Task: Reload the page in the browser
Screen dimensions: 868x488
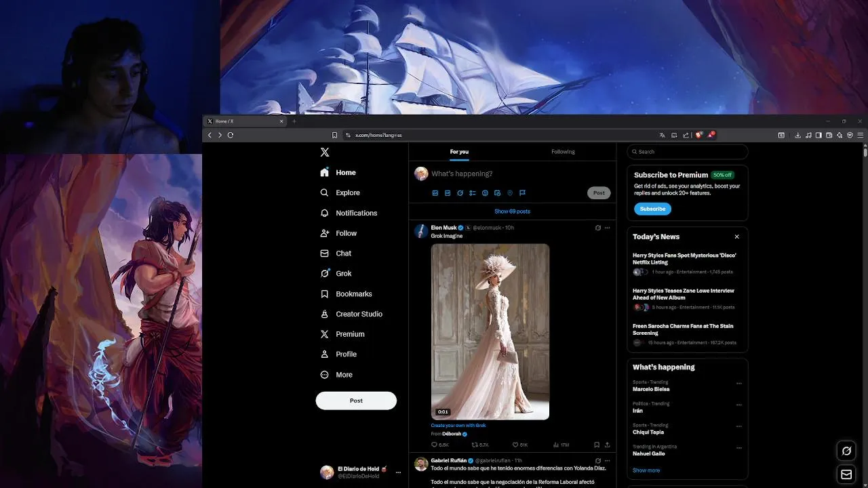Action: coord(231,135)
